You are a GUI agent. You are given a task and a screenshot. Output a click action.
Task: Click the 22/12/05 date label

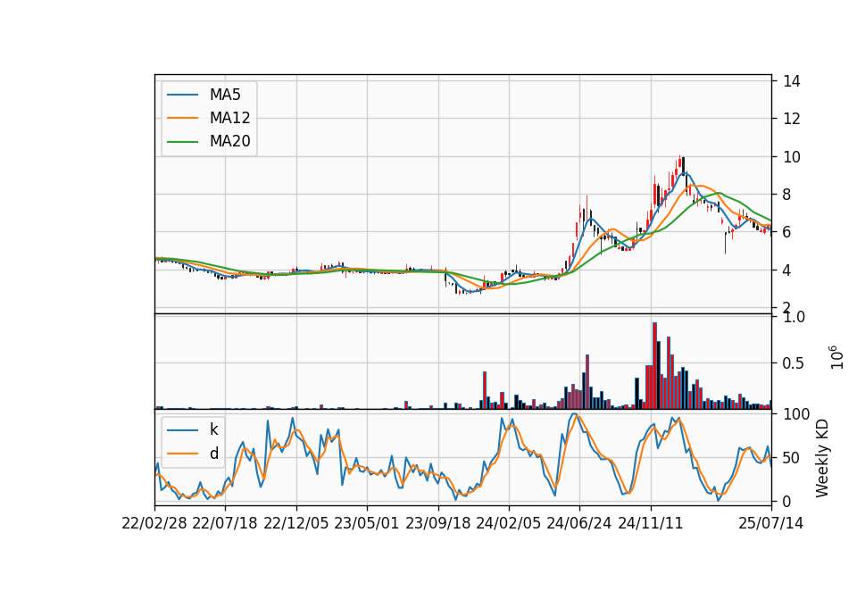click(295, 523)
